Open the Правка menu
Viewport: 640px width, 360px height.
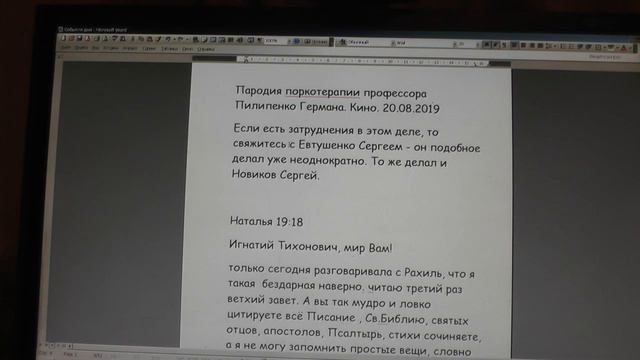[81, 48]
